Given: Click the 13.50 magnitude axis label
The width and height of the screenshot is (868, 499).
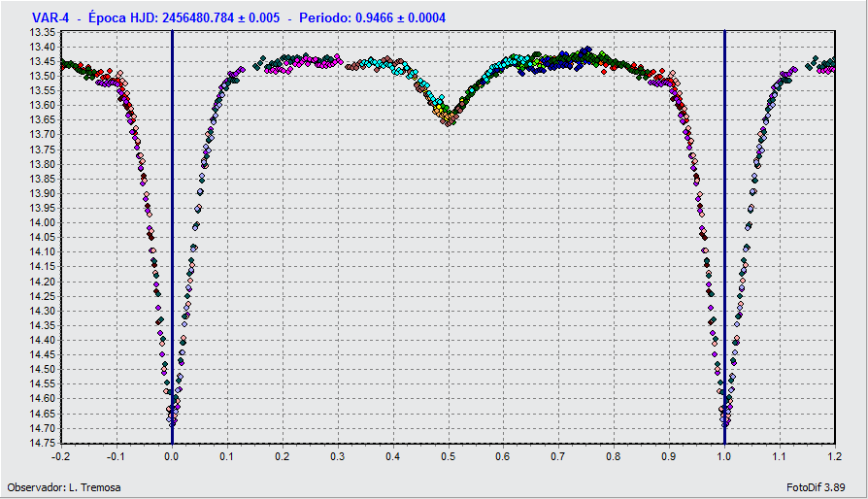Looking at the screenshot, I should (44, 76).
